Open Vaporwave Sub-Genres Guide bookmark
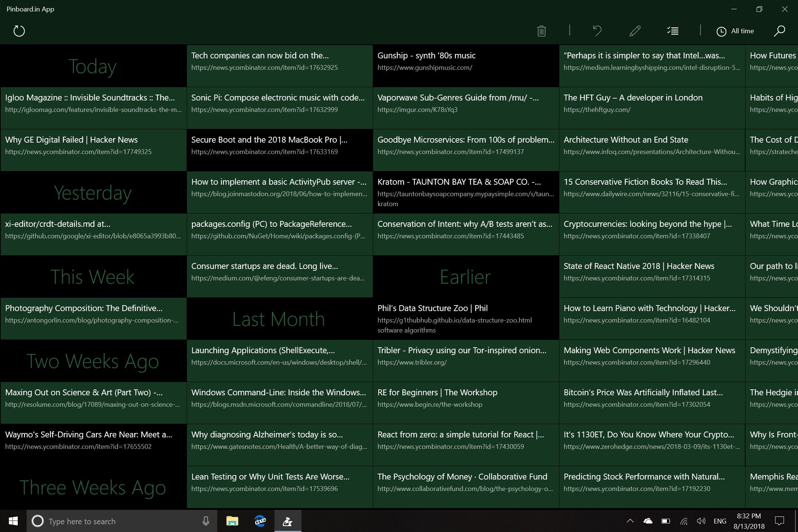This screenshot has height=532, width=798. (x=465, y=108)
